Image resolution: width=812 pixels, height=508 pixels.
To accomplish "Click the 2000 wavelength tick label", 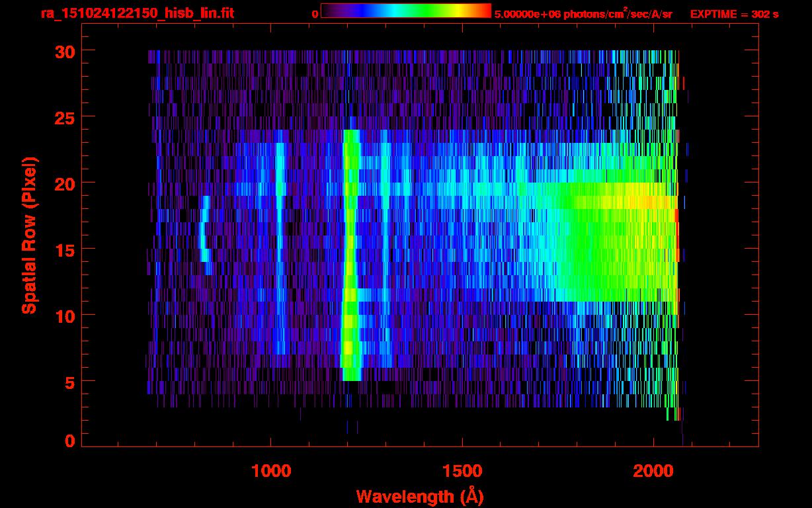I will coord(653,471).
